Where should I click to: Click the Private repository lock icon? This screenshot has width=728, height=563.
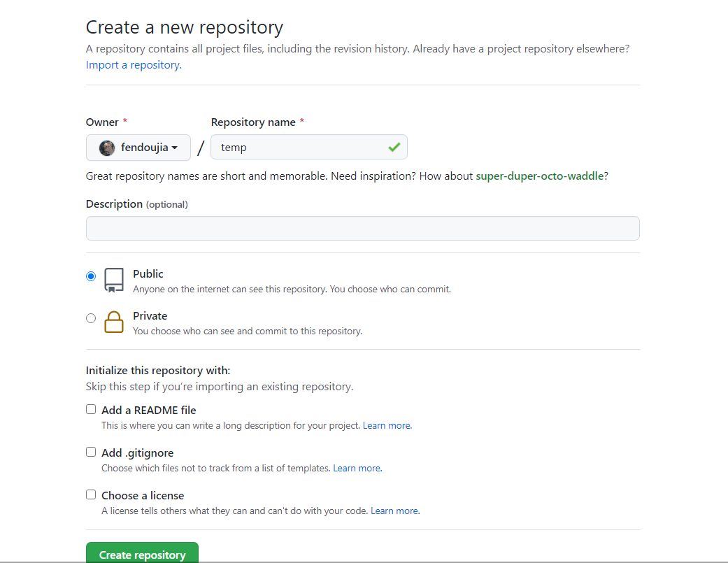pos(114,322)
